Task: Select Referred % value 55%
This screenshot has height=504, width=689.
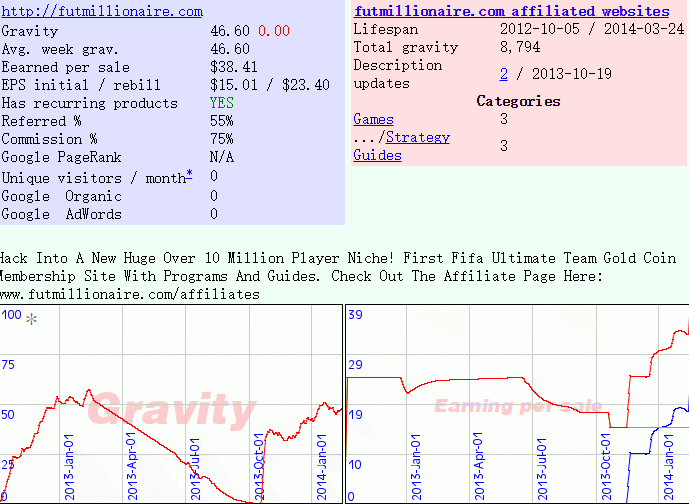Action: coord(222,121)
